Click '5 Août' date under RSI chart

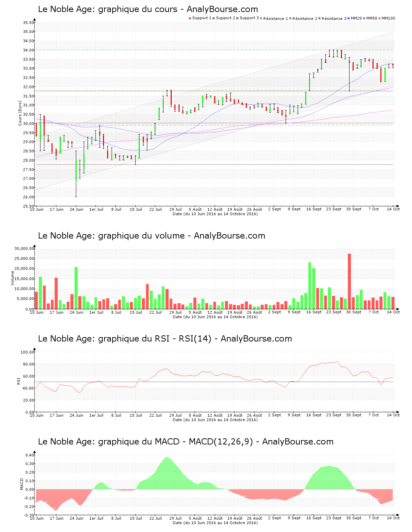195,415
